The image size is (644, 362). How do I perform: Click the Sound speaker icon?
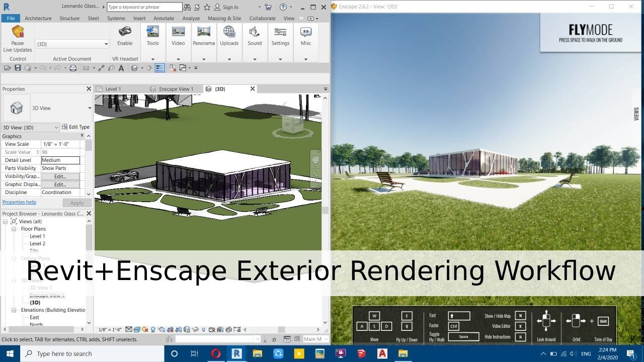pos(255,32)
